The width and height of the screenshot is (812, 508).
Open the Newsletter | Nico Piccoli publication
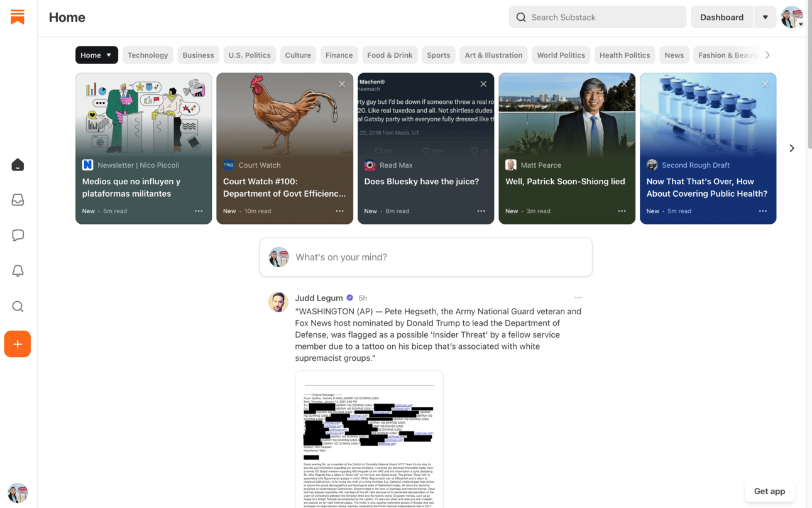click(138, 165)
